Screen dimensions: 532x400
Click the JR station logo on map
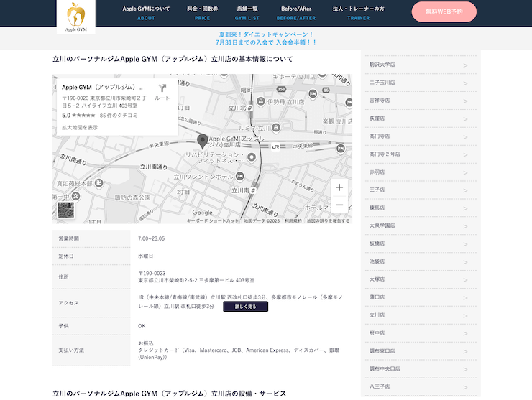275,146
